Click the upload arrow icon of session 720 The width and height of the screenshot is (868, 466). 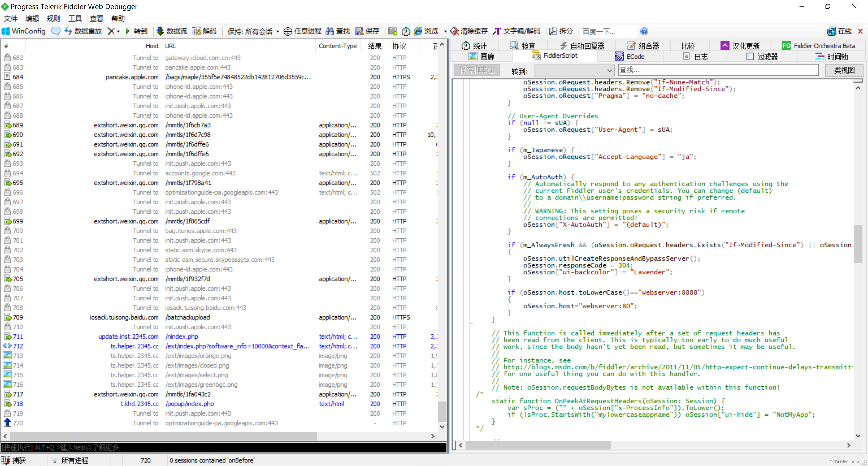point(7,422)
